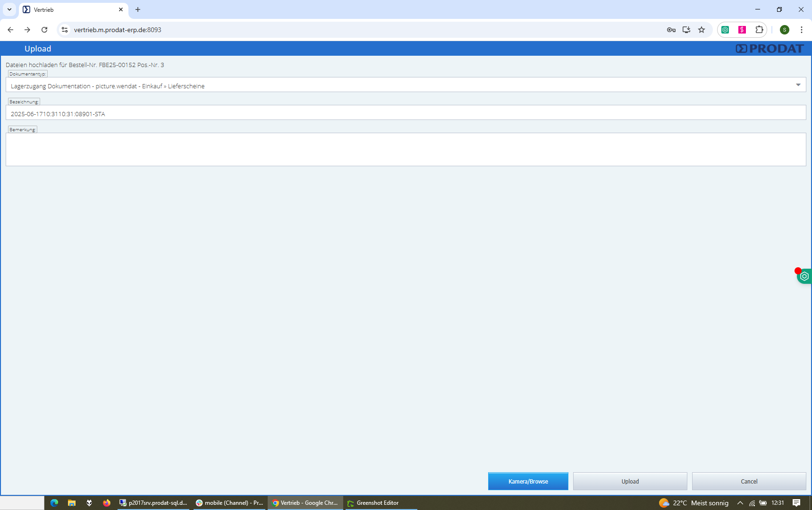Open Chrome three-dot menu

802,30
